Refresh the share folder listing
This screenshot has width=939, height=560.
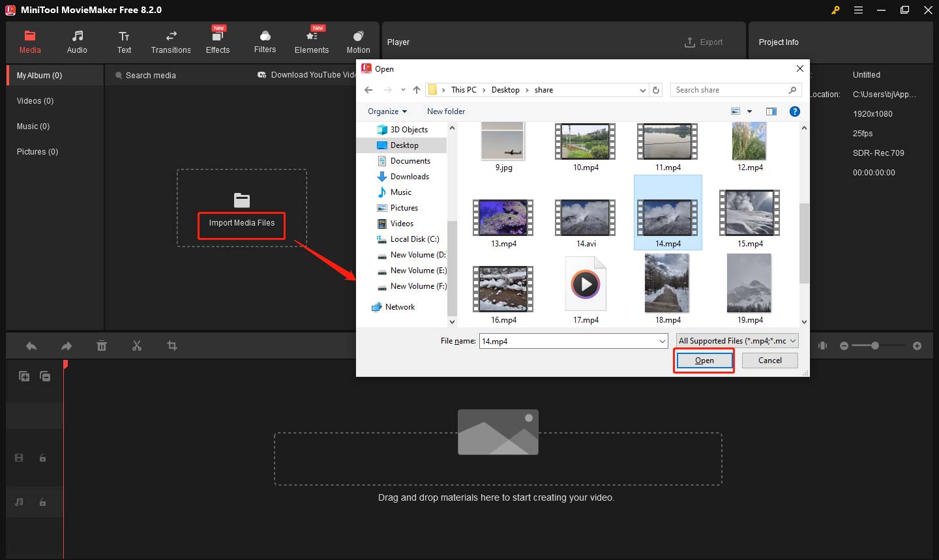coord(656,90)
